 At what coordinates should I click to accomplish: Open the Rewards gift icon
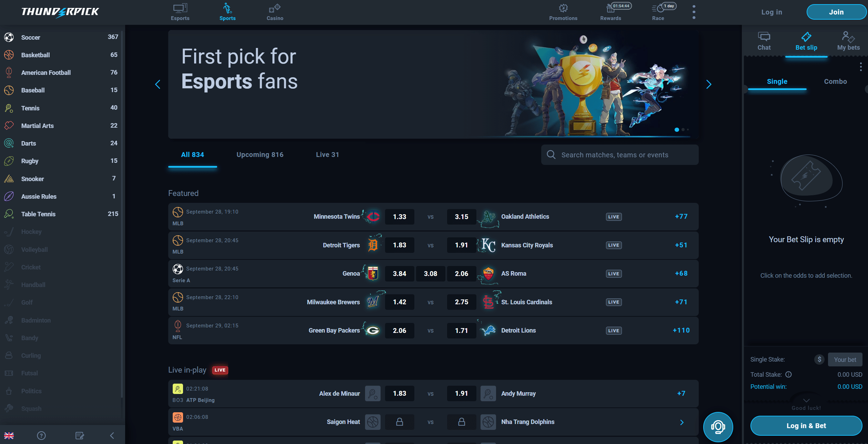[x=610, y=8]
